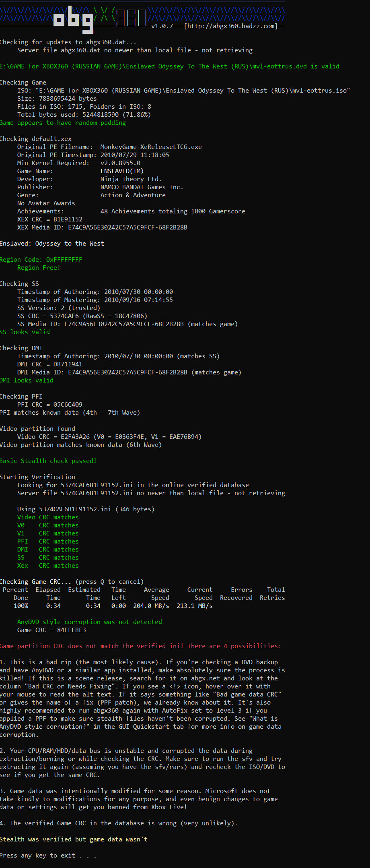Click 'Size: 7838695424 bytes' line
Viewport: 370px width, 868px height.
point(57,99)
